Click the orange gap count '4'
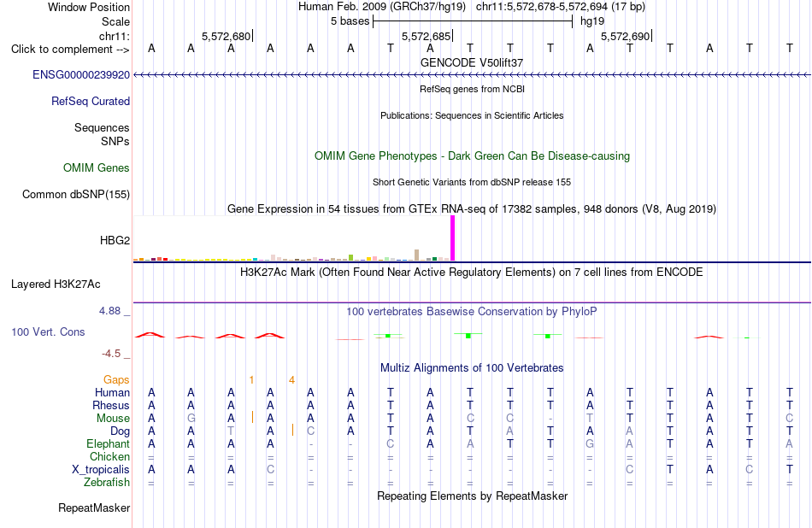 coord(292,380)
